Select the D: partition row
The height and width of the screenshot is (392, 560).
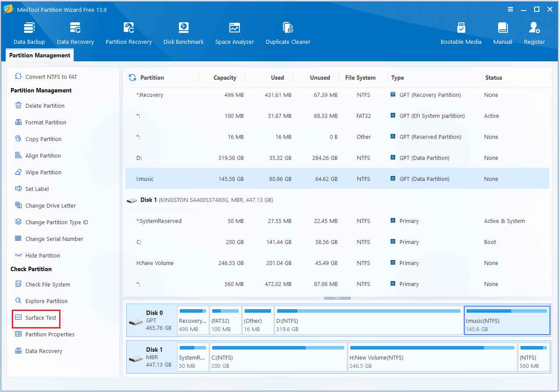tap(337, 158)
